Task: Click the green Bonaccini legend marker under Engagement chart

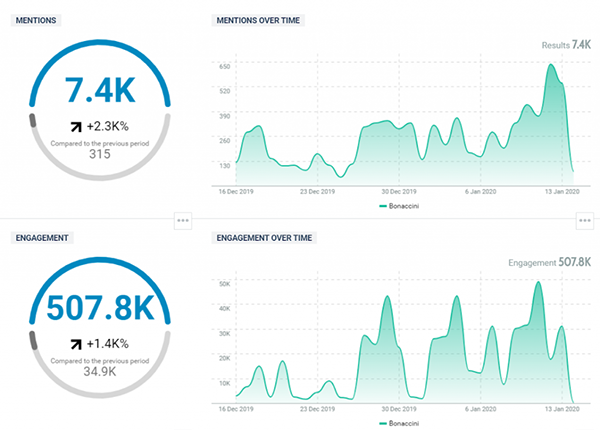Action: pos(383,423)
